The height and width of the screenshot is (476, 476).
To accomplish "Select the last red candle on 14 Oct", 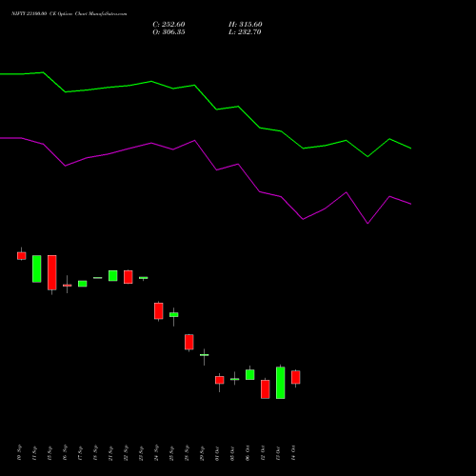I will click(x=296, y=377).
